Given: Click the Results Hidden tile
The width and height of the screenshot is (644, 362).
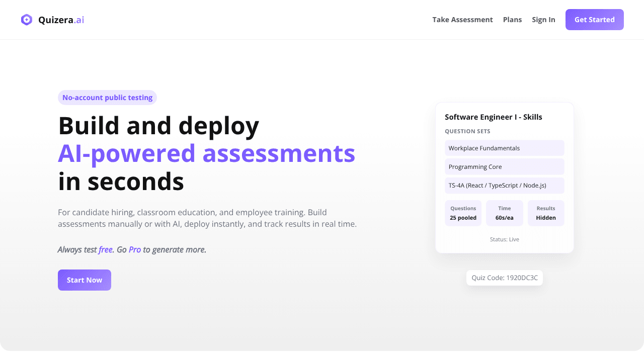Looking at the screenshot, I should 546,213.
